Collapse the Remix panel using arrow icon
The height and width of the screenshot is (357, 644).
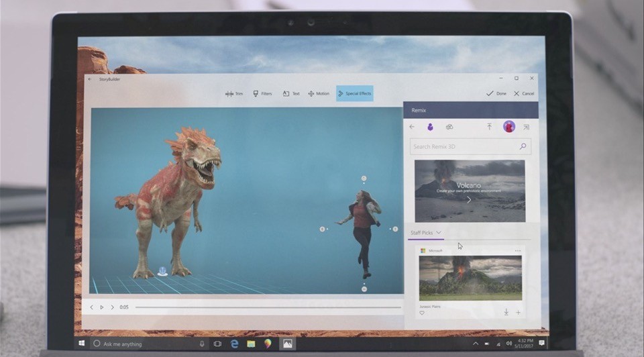(526, 127)
